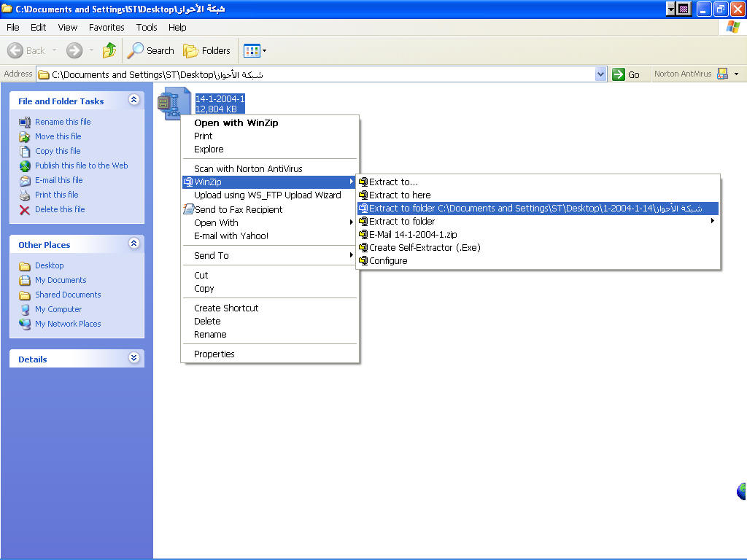The height and width of the screenshot is (560, 747).
Task: Select Scan with Norton AntiVirus
Action: tap(248, 168)
